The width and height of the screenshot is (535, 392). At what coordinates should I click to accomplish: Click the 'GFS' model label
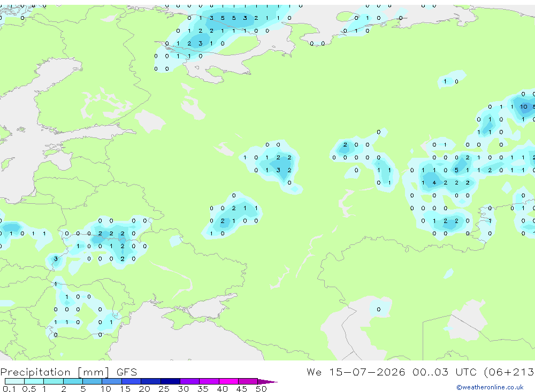(x=127, y=372)
